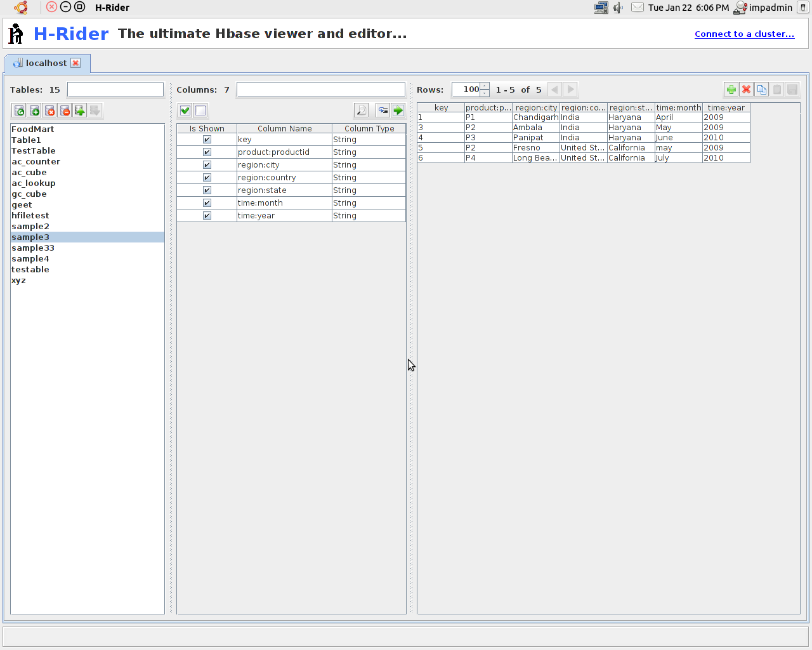Open Column Type dropdown for time:year
The width and height of the screenshot is (812, 650).
(369, 216)
